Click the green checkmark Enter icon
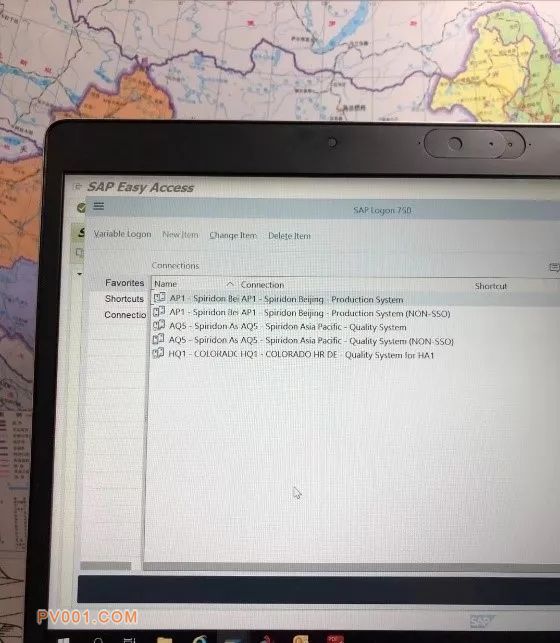This screenshot has height=643, width=560. [x=81, y=207]
